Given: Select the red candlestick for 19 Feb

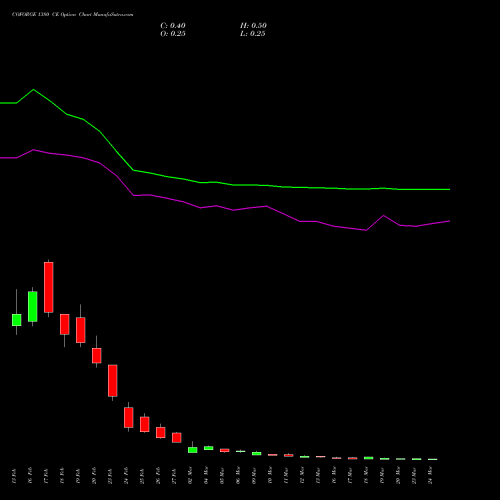Looking at the screenshot, I should [x=81, y=330].
